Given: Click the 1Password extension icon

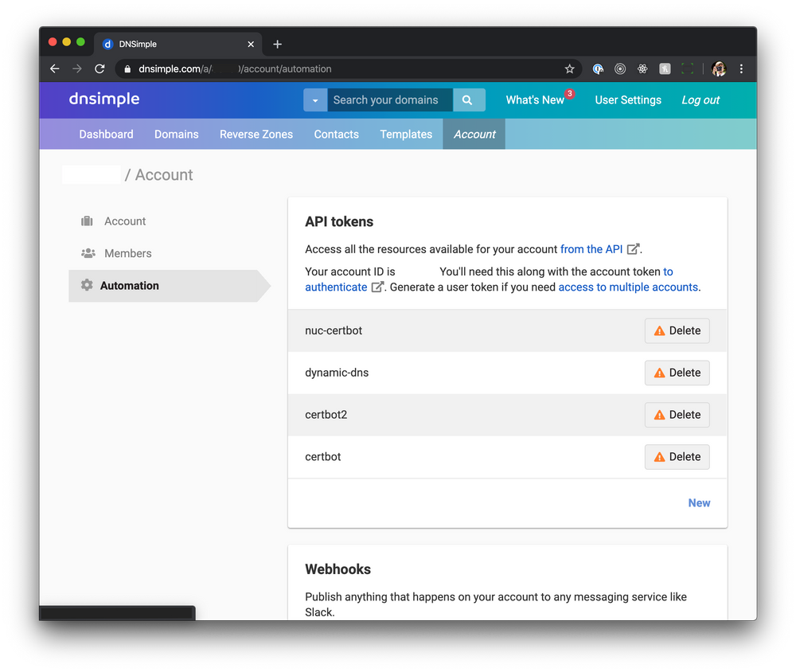Looking at the screenshot, I should [x=598, y=68].
